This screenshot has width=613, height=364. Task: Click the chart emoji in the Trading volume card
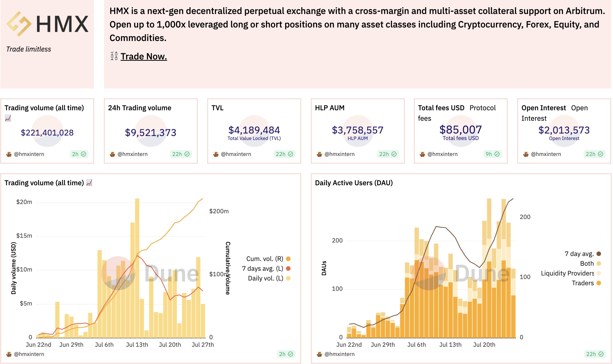(x=8, y=118)
